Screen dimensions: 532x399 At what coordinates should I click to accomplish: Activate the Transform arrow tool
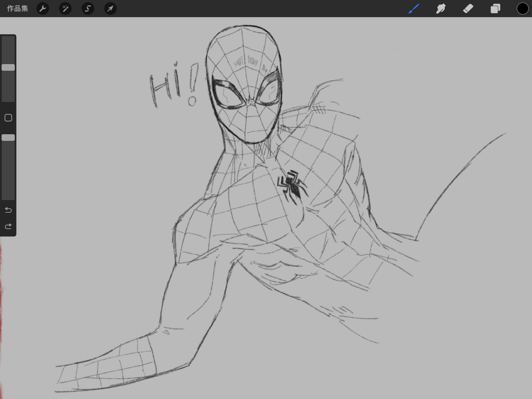pyautogui.click(x=110, y=8)
